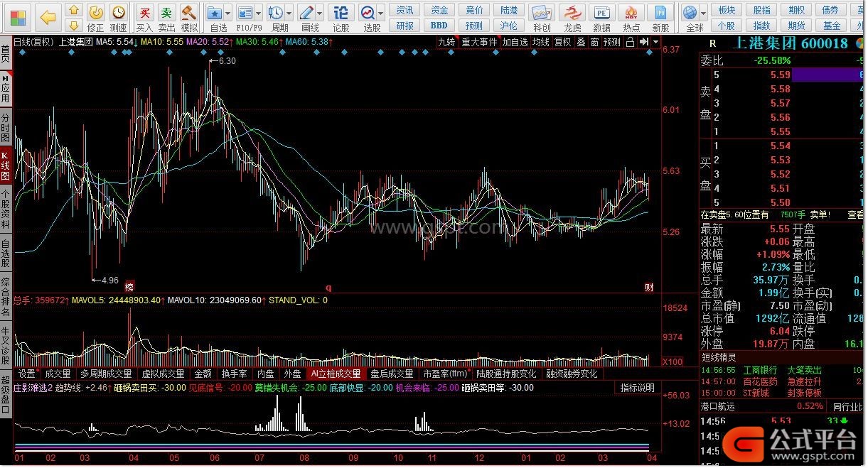Open the 数据 PE data icon
Image resolution: width=868 pixels, height=468 pixels.
pos(602,13)
